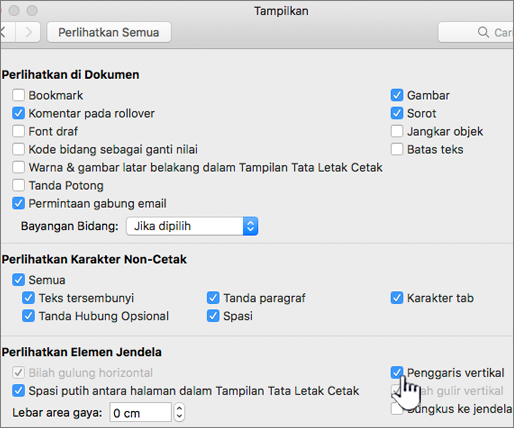Uncheck Karakter tab option
This screenshot has width=514, height=428.
(x=397, y=298)
